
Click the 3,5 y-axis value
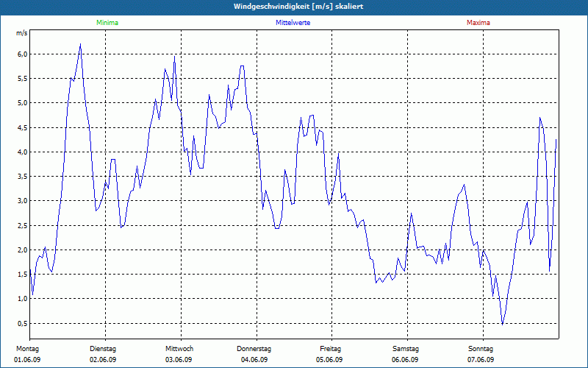pos(23,177)
